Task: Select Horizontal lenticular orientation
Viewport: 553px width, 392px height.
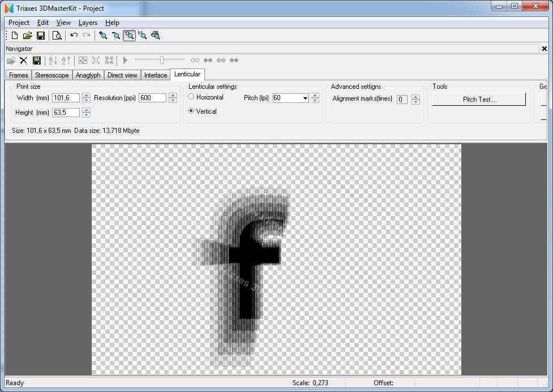Action: click(x=206, y=97)
